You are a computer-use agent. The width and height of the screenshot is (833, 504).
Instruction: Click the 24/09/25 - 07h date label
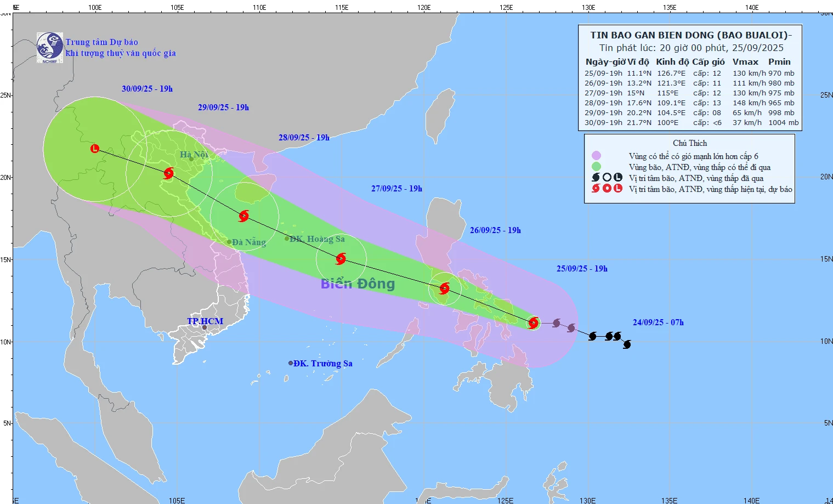658,322
